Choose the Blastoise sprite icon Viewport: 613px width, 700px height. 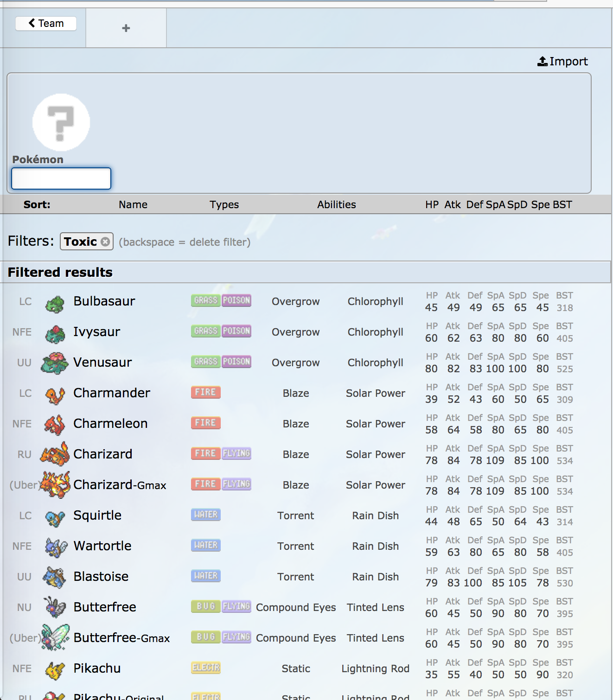coord(55,577)
